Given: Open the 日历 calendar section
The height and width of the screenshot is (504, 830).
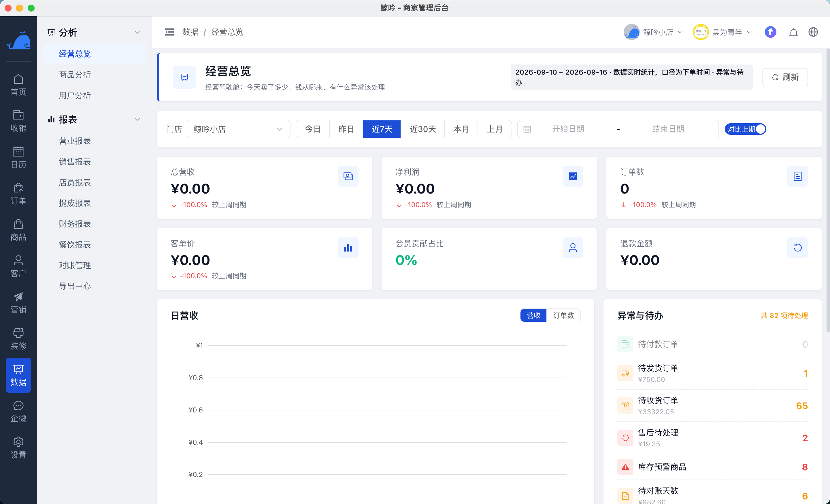Looking at the screenshot, I should 18,158.
